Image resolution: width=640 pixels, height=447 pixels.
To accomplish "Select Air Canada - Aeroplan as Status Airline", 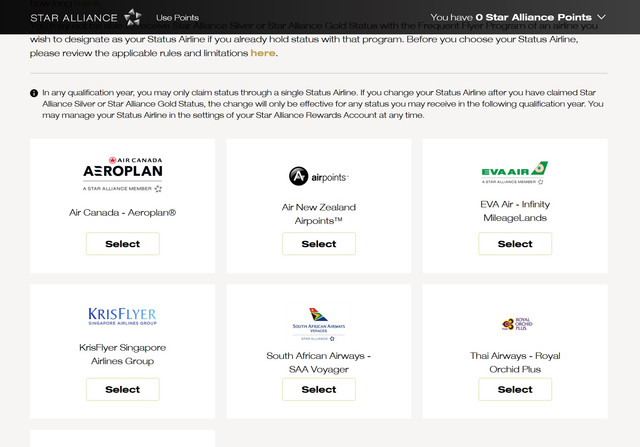I will tap(122, 244).
